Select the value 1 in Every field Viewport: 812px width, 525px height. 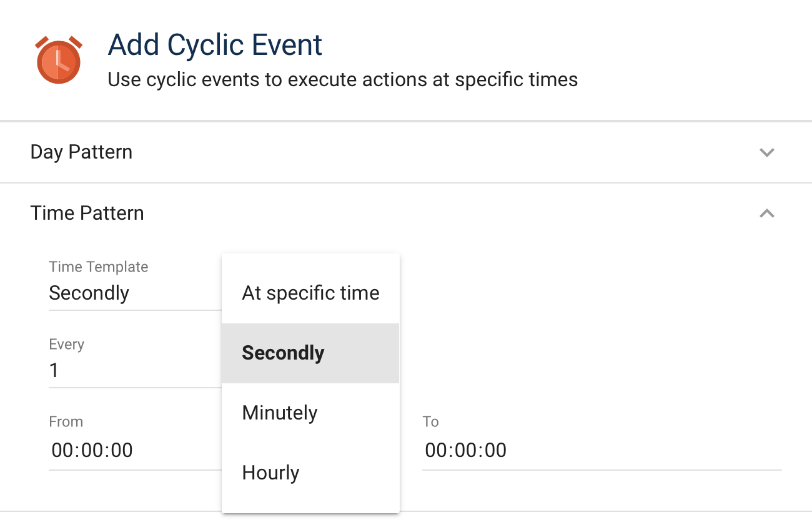pyautogui.click(x=53, y=370)
